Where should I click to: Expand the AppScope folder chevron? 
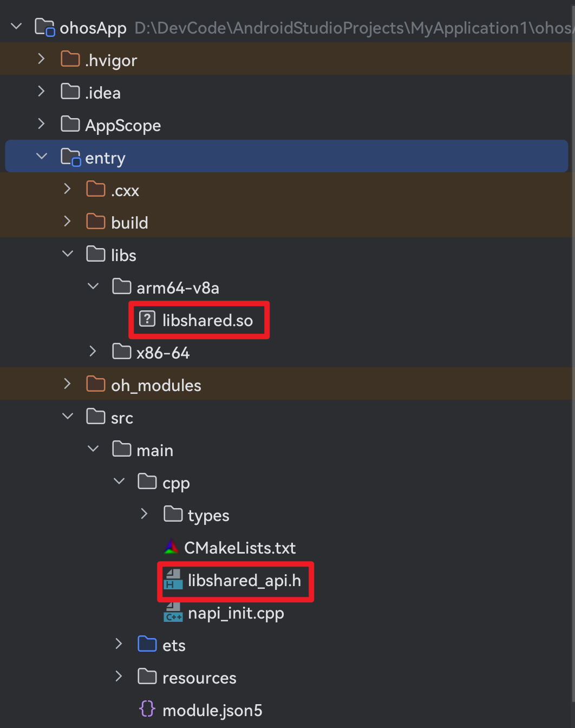[42, 123]
